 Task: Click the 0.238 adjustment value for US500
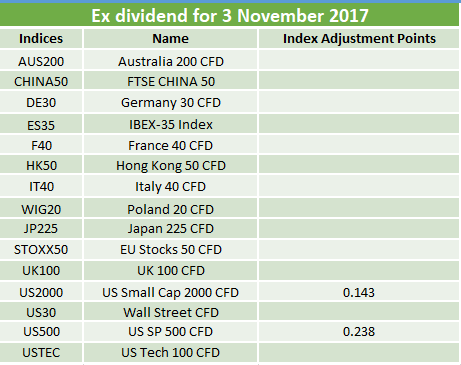click(359, 332)
